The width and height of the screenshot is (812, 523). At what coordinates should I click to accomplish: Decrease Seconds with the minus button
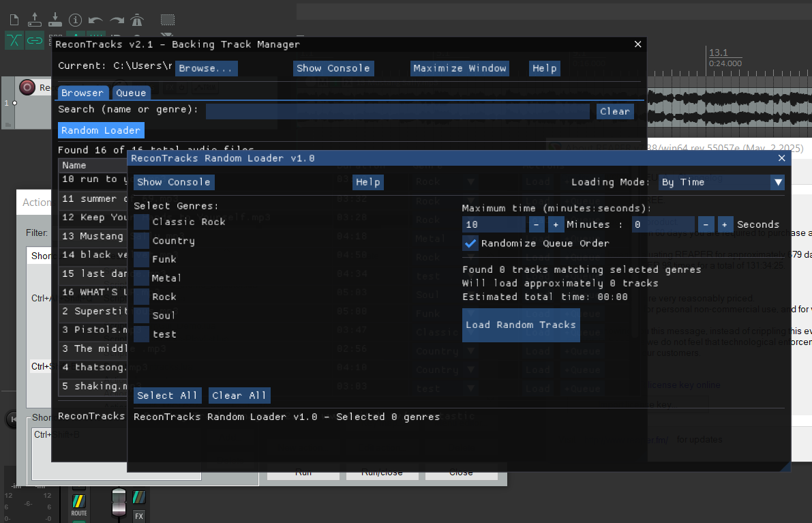point(706,225)
